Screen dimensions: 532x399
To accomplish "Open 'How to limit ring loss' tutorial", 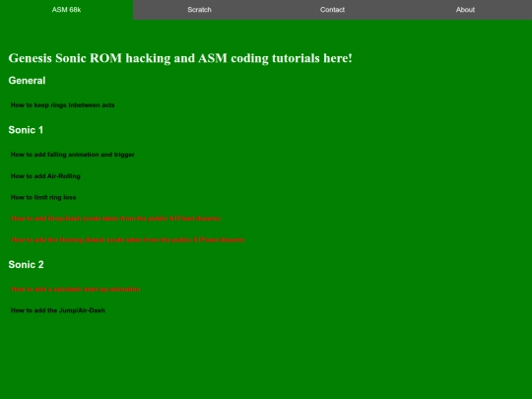I will point(43,197).
